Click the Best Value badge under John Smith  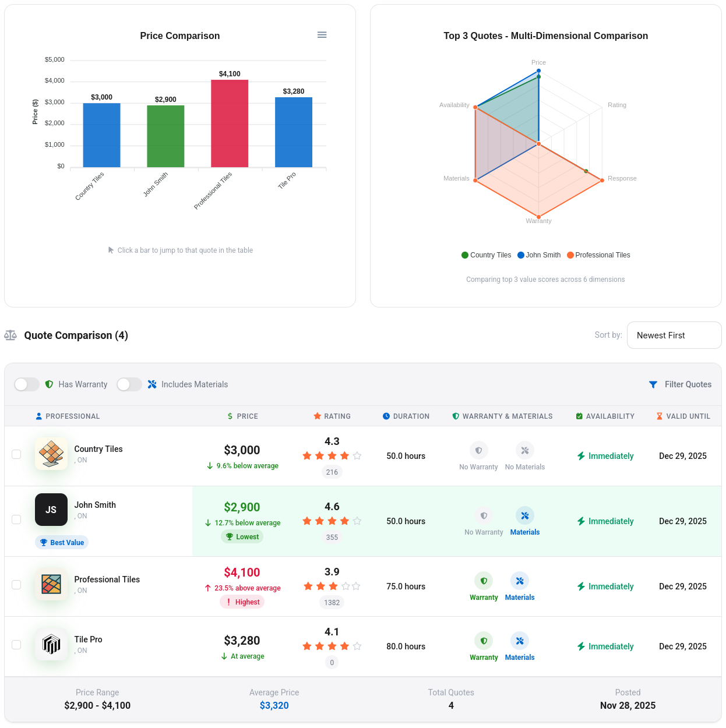pos(61,542)
